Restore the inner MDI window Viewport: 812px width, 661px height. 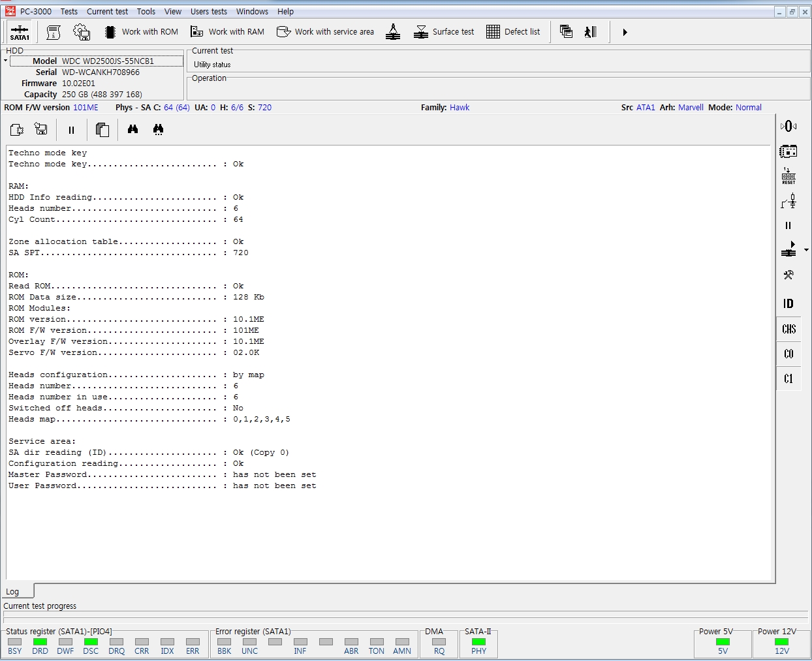(792, 12)
